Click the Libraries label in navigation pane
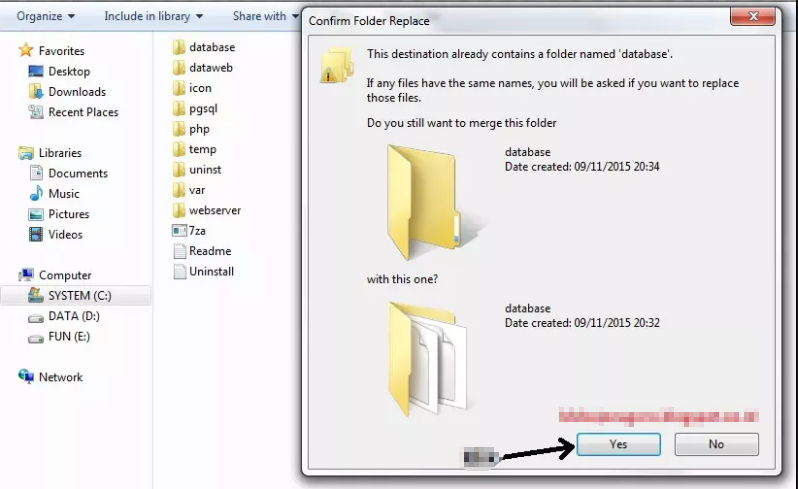798x489 pixels. coord(60,153)
